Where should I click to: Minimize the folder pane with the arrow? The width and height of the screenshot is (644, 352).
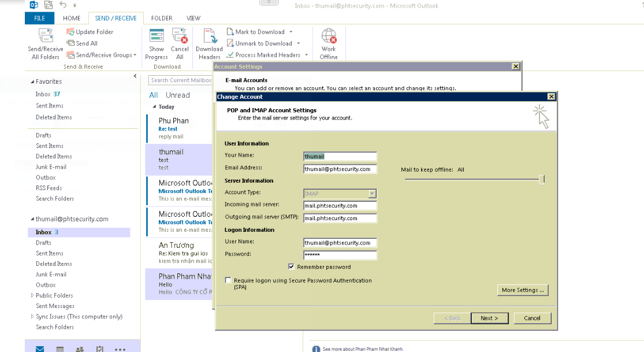135,76
